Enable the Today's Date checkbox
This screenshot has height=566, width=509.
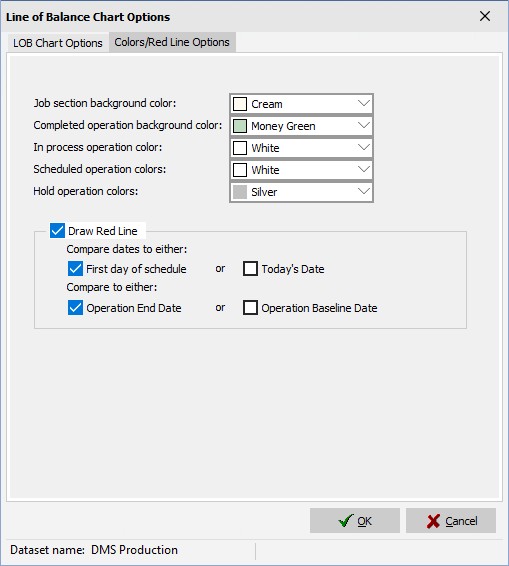click(250, 269)
